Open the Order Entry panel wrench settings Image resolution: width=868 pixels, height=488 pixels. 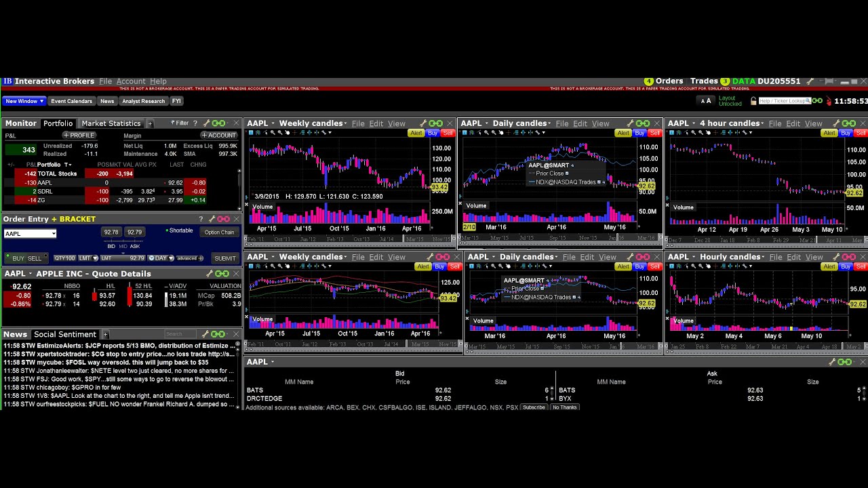coord(212,219)
